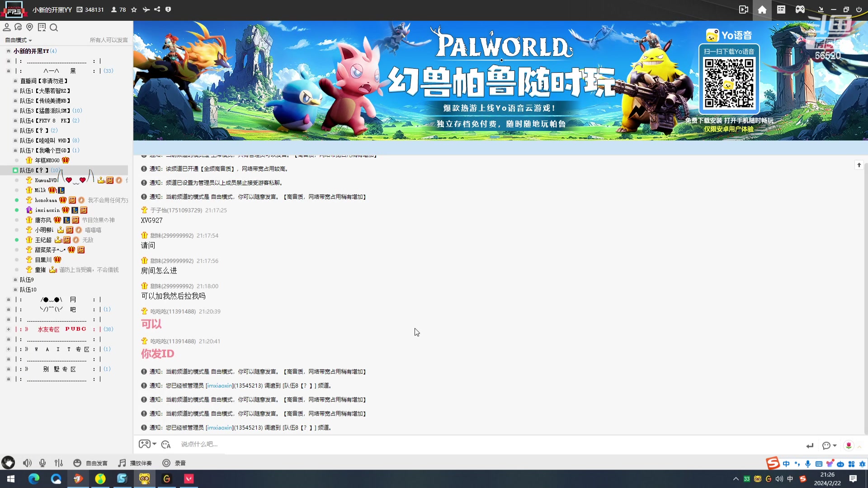Open the channel bulletin board icon
Screen dimensions: 868x488
pyautogui.click(x=42, y=28)
